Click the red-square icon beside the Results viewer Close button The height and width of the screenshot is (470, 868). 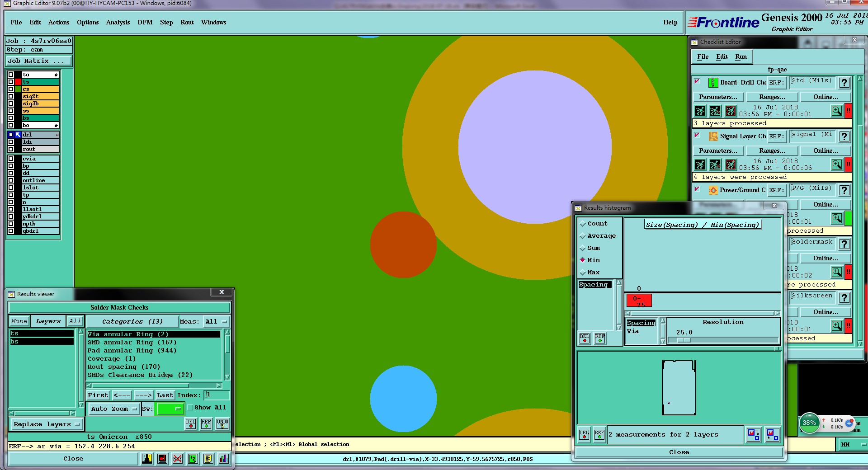[162, 459]
